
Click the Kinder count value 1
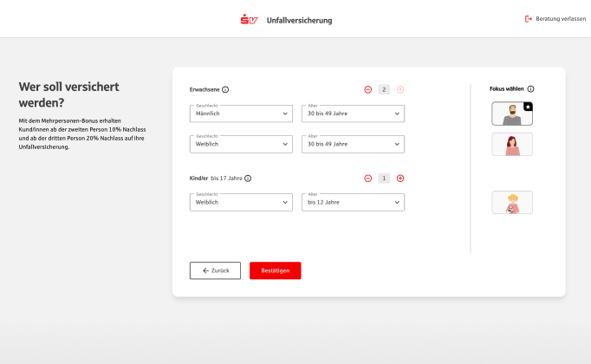pos(384,179)
